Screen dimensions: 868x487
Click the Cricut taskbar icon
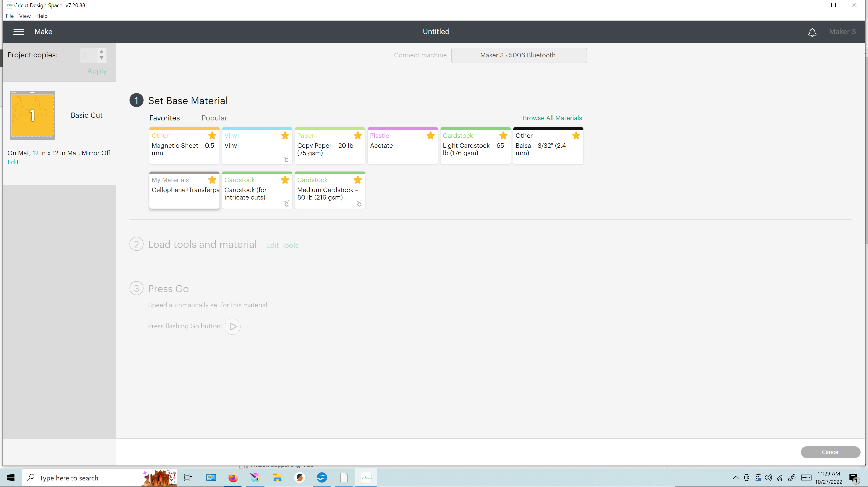pyautogui.click(x=366, y=478)
